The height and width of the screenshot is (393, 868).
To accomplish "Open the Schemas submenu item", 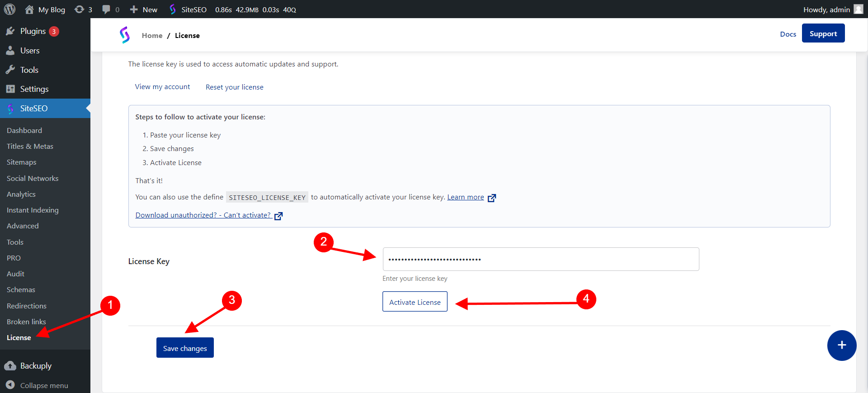I will 21,290.
